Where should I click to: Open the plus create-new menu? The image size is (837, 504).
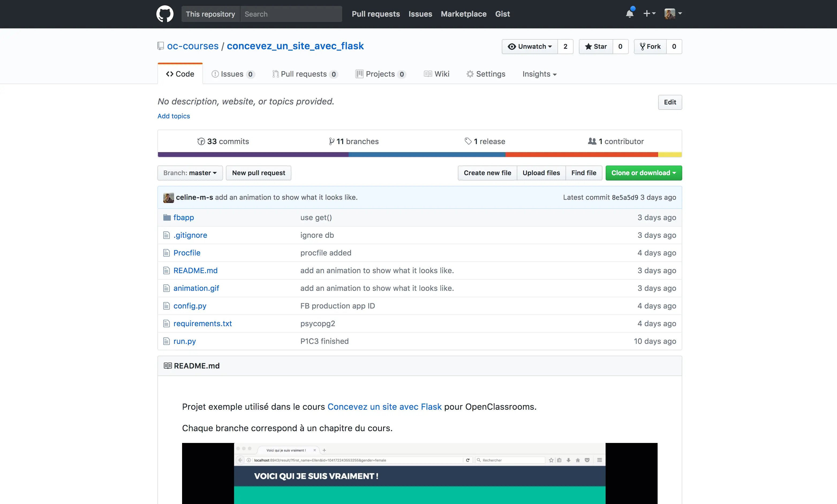(649, 13)
